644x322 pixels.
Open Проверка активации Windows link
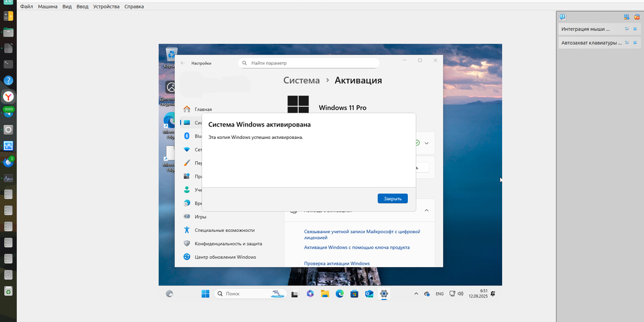(x=337, y=264)
